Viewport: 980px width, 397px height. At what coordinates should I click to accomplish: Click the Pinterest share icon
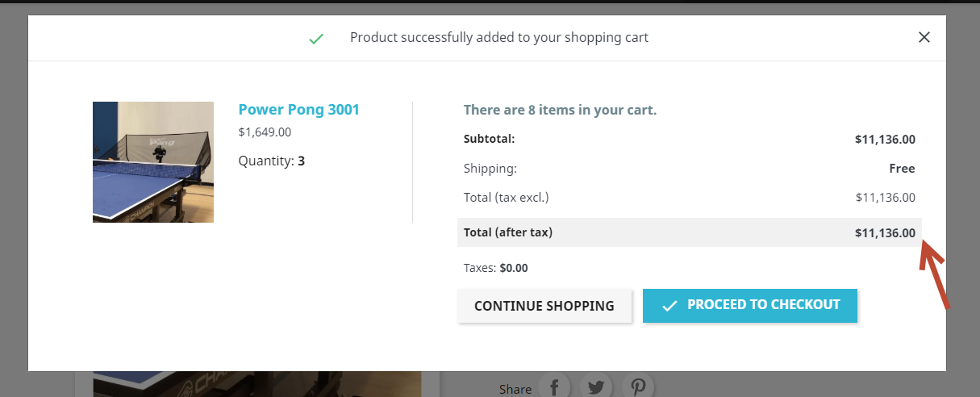point(638,387)
